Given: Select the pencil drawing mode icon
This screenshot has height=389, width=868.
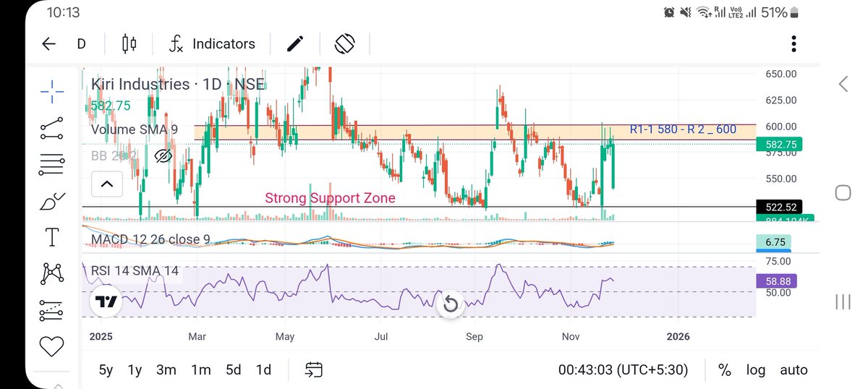Looking at the screenshot, I should (295, 44).
